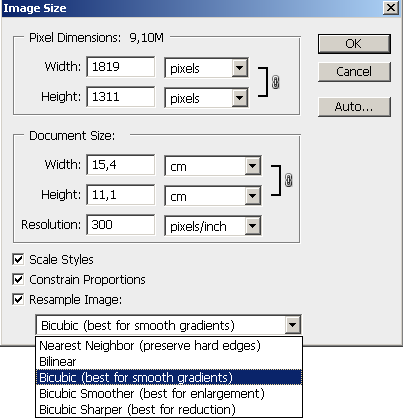The width and height of the screenshot is (403, 418).
Task: Click the pixel Height field showing 1311
Action: [121, 97]
